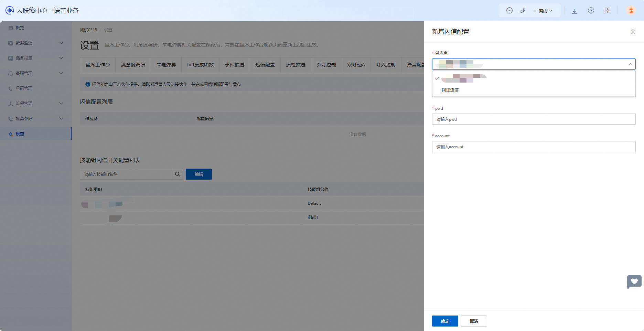Click the cloud contact center logo icon

click(x=10, y=10)
